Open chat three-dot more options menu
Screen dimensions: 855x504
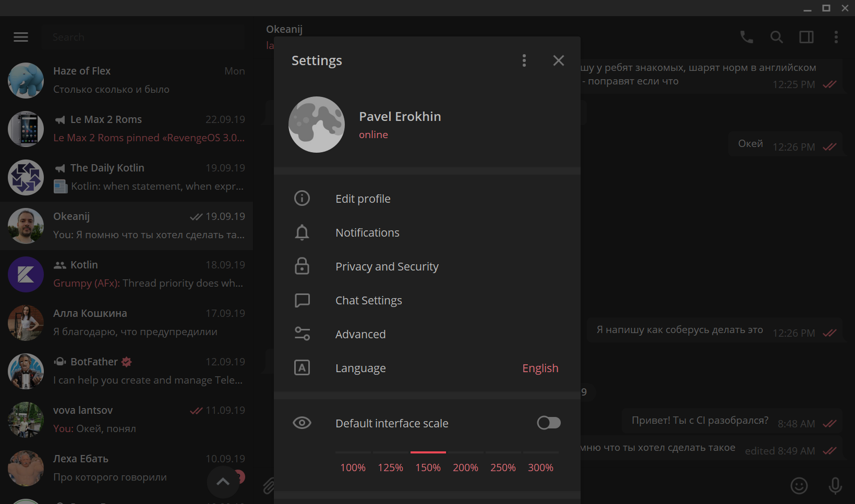tap(836, 37)
